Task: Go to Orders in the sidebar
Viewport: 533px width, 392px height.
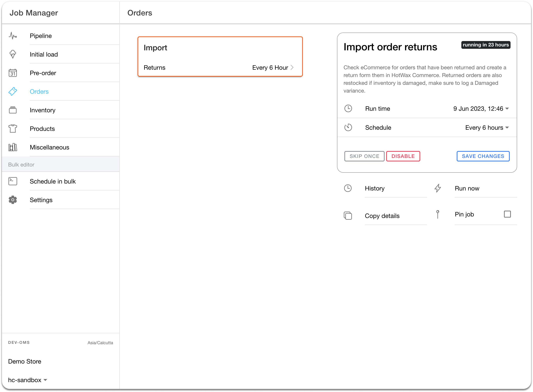Action: (x=39, y=92)
